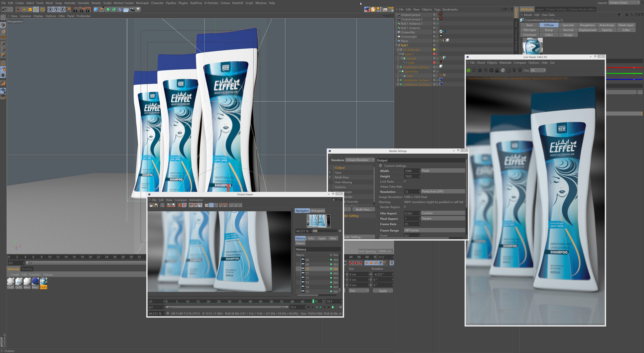Enable the Render Region checkbox
Image resolution: width=644 pixels, height=353 pixels.
(x=405, y=207)
